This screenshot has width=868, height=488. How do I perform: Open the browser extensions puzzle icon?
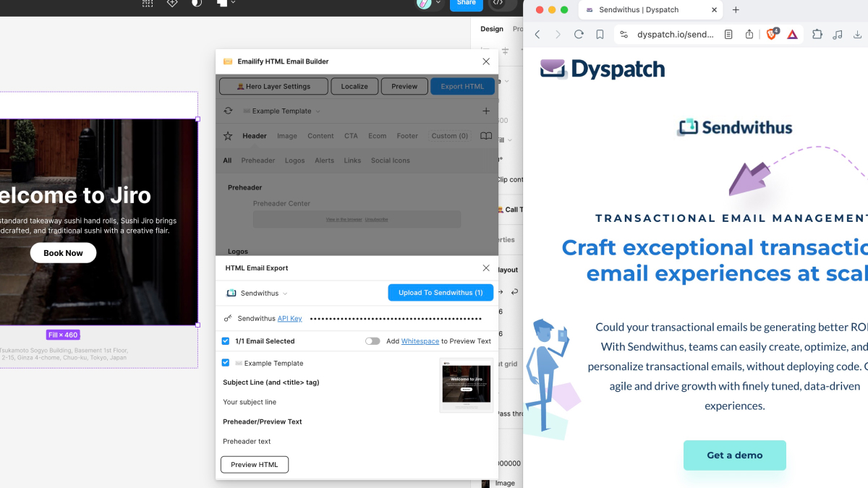[817, 34]
